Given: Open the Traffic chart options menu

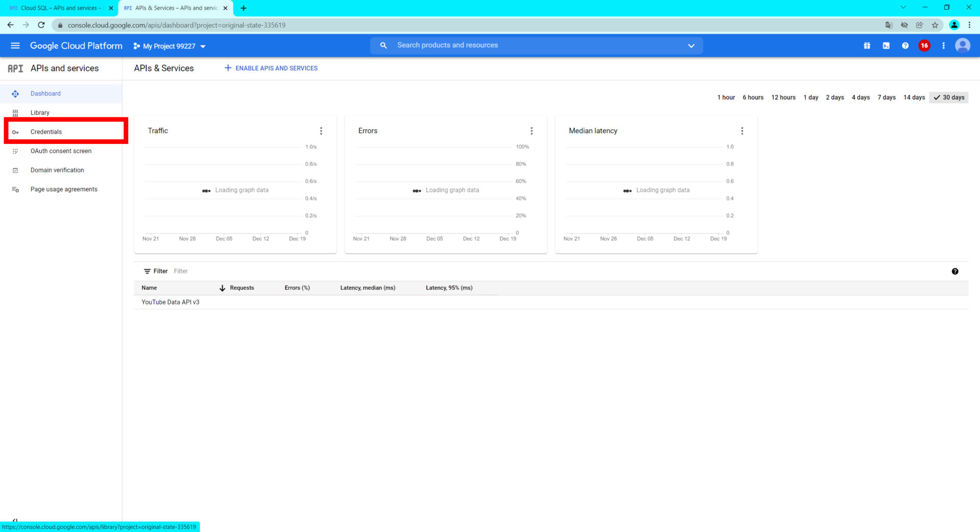Looking at the screenshot, I should (x=321, y=131).
